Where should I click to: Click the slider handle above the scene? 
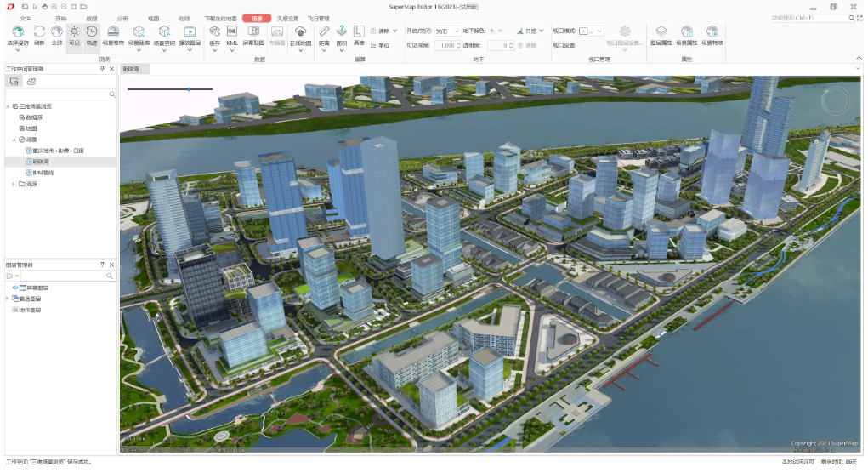tap(190, 89)
